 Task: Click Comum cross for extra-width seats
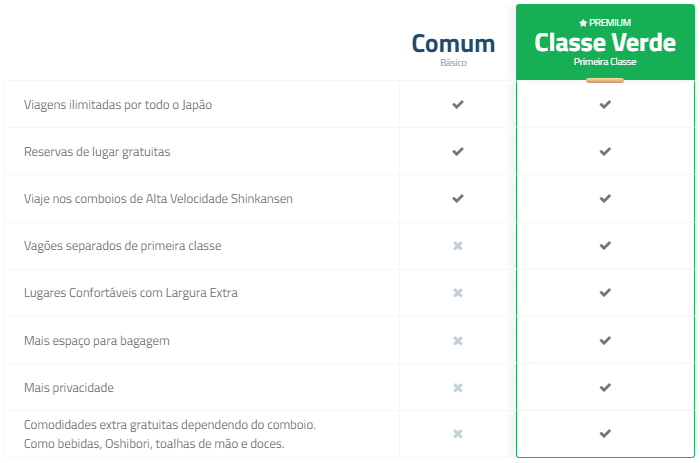tap(457, 293)
